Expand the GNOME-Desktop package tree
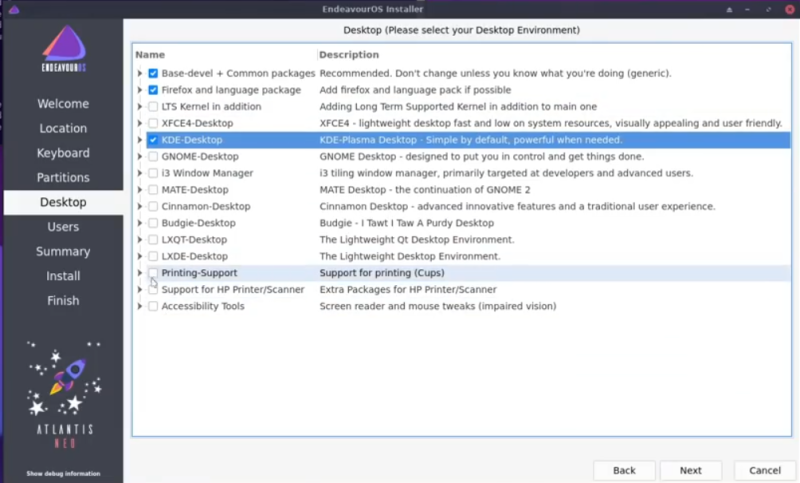The image size is (800, 483). point(140,157)
